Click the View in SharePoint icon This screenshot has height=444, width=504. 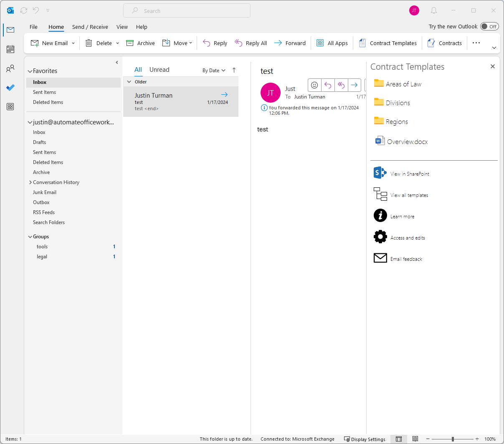click(380, 173)
